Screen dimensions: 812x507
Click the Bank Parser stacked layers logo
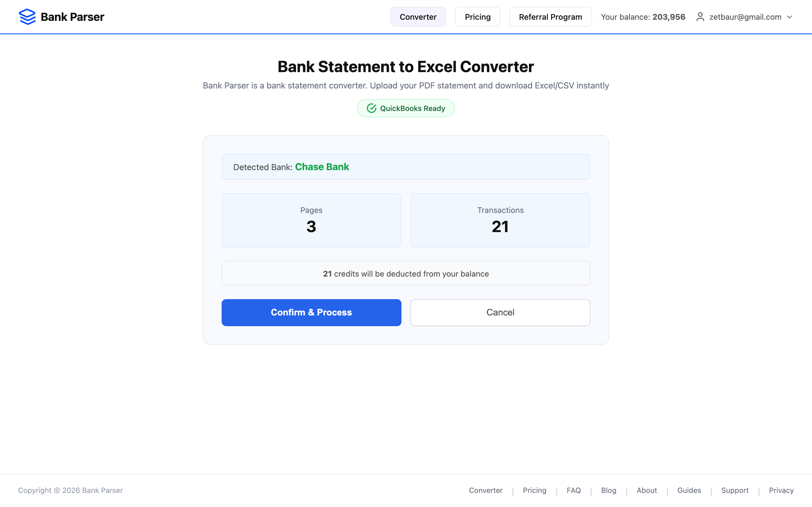tap(27, 17)
